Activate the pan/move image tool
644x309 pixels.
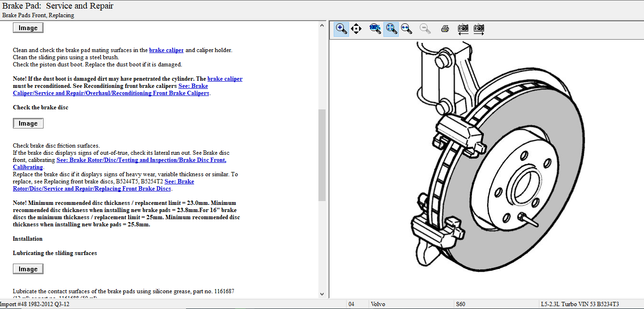click(356, 29)
